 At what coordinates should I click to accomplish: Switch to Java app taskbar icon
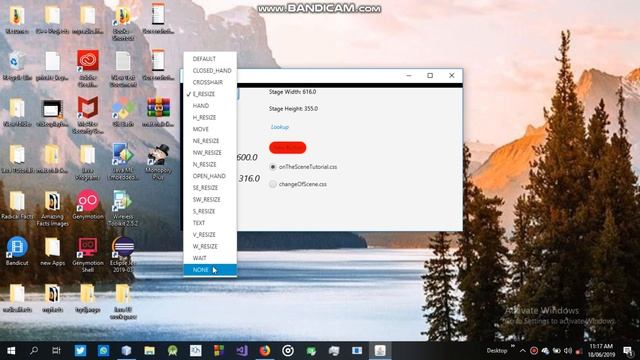tap(380, 351)
